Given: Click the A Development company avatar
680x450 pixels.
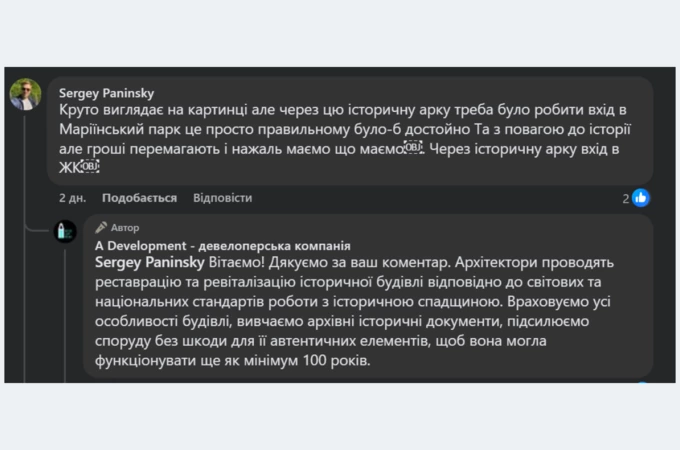Looking at the screenshot, I should coord(65,232).
